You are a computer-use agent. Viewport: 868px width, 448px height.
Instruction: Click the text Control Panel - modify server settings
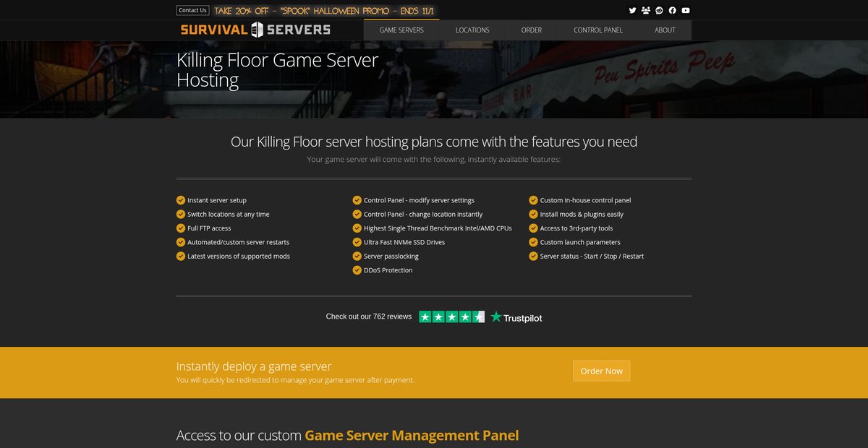[419, 200]
